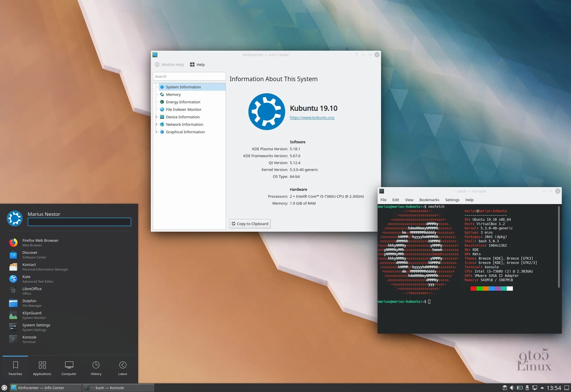Click the red neofetch color block

[x=473, y=289]
